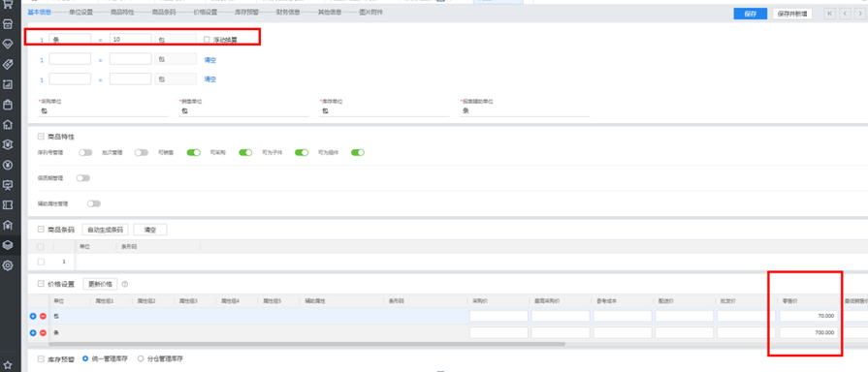Go to the 图片附件 tab
The width and height of the screenshot is (868, 372).
(370, 12)
